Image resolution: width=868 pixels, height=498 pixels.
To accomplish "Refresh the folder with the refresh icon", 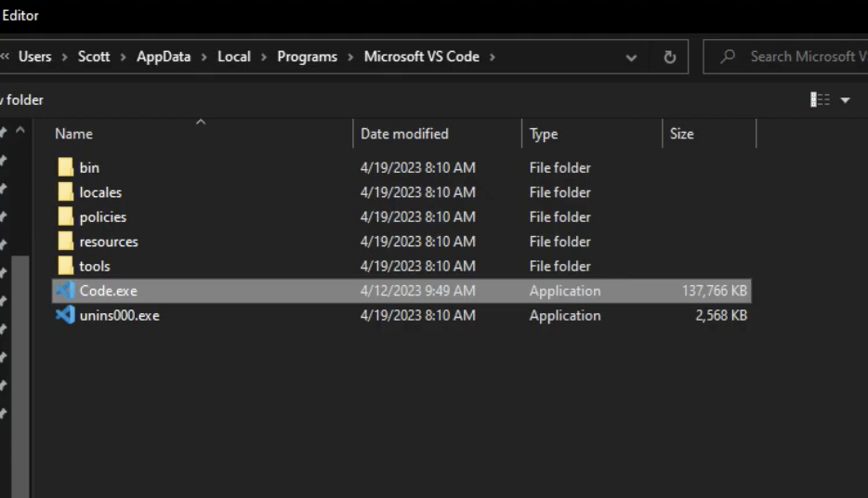I will click(669, 57).
